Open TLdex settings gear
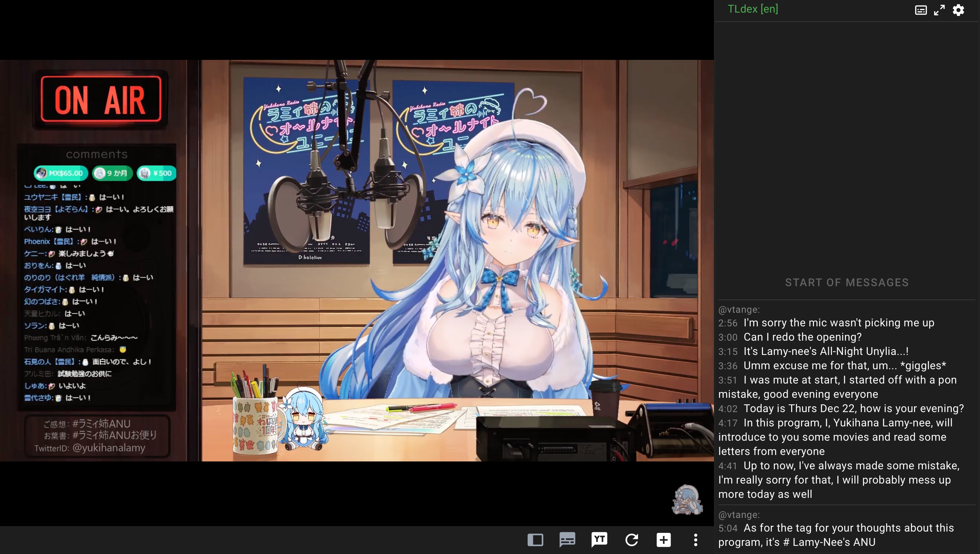The height and width of the screenshot is (554, 980). pyautogui.click(x=958, y=10)
